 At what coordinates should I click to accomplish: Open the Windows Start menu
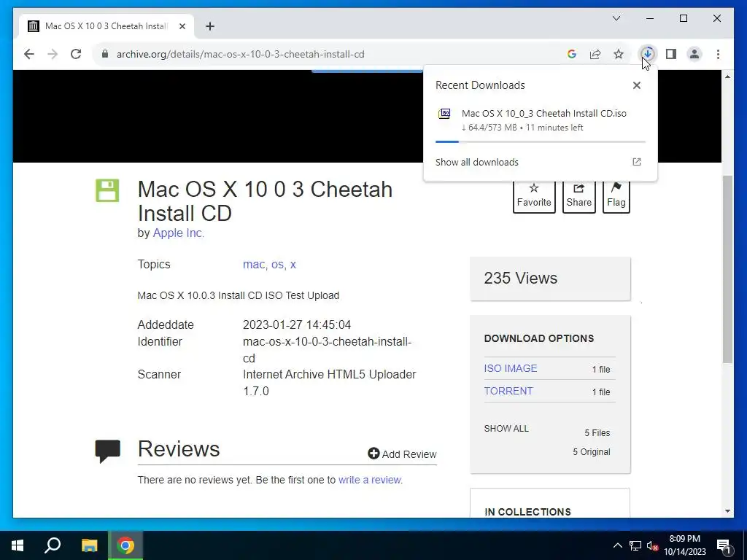(x=18, y=545)
